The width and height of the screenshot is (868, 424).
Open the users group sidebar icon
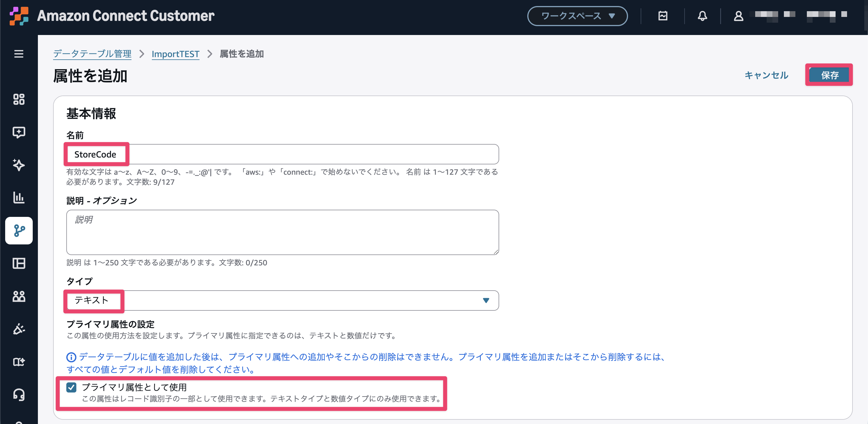(x=19, y=296)
